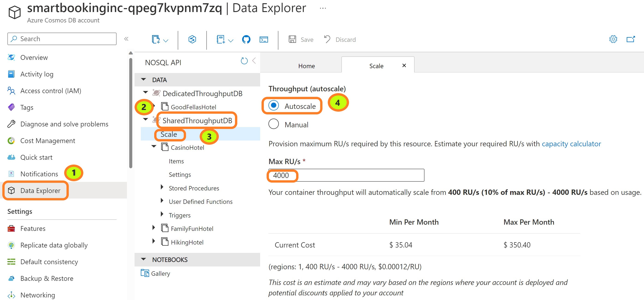Select the Manual throughput option
This screenshot has height=300, width=644.
[274, 124]
